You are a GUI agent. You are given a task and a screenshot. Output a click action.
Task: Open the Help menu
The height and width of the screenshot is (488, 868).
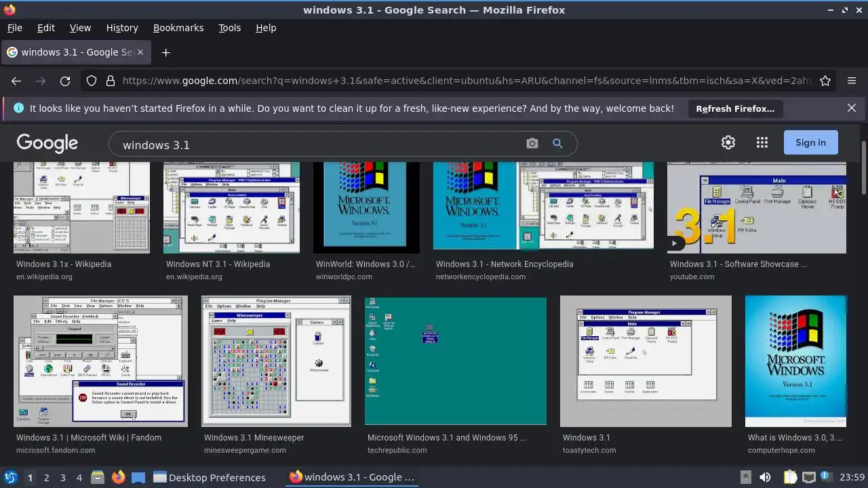pos(266,28)
